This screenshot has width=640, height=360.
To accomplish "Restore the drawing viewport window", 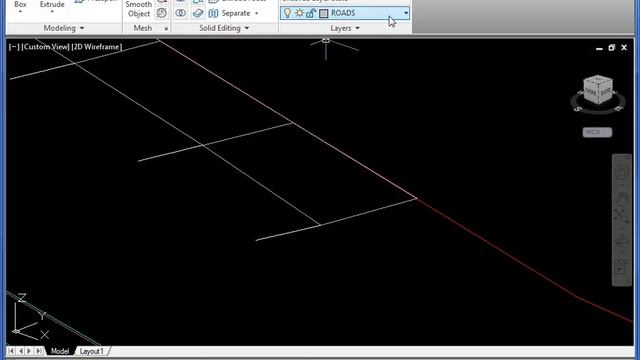I will (x=611, y=48).
